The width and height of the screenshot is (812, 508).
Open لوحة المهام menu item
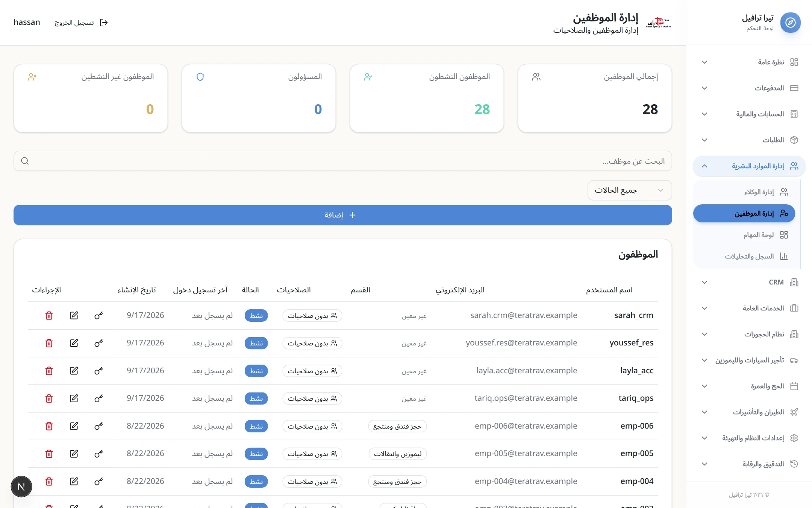click(744, 235)
